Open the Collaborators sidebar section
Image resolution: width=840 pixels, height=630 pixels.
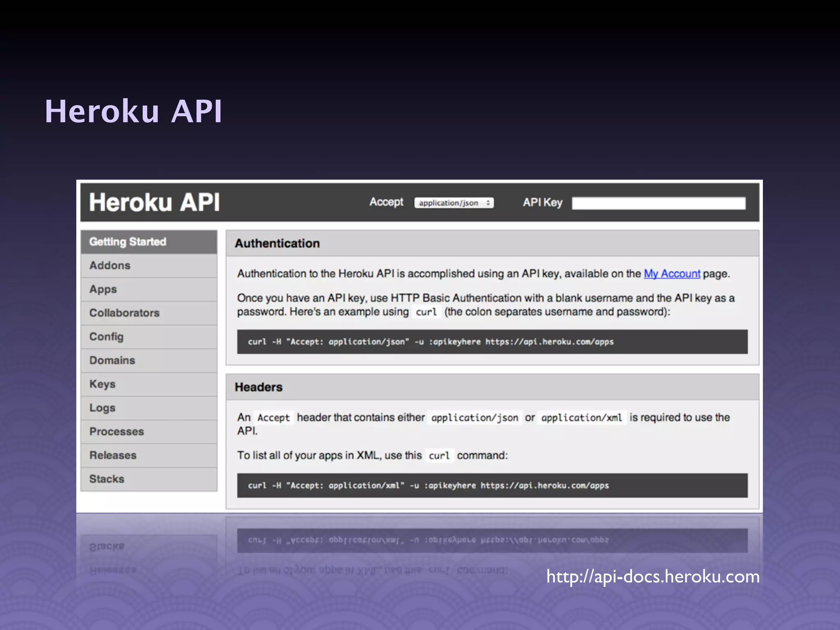[x=149, y=313]
